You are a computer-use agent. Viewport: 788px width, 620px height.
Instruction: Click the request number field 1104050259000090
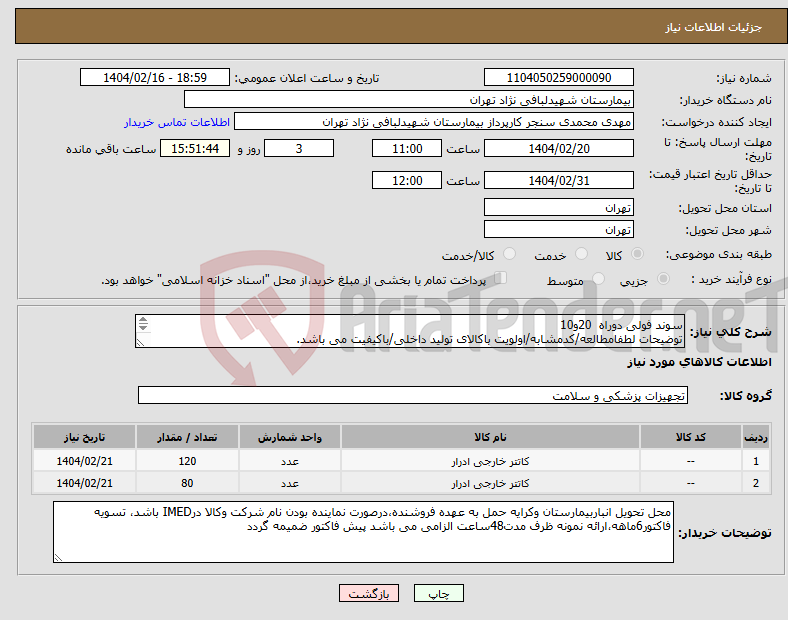tap(559, 77)
